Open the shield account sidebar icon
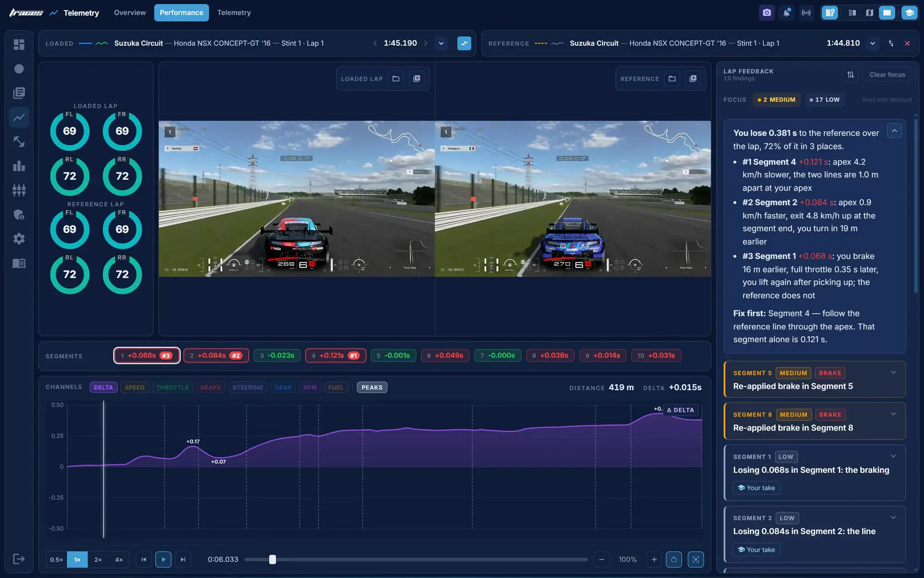 [x=19, y=215]
